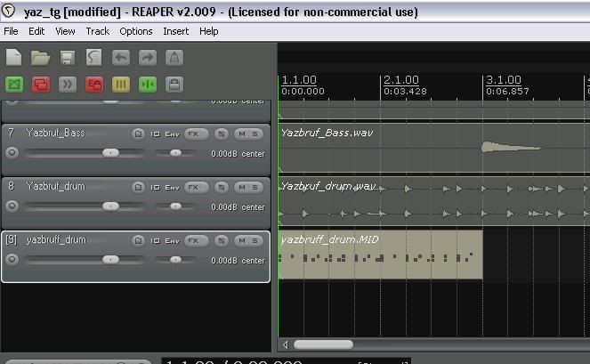Toggle the green snap icon

coord(148,85)
